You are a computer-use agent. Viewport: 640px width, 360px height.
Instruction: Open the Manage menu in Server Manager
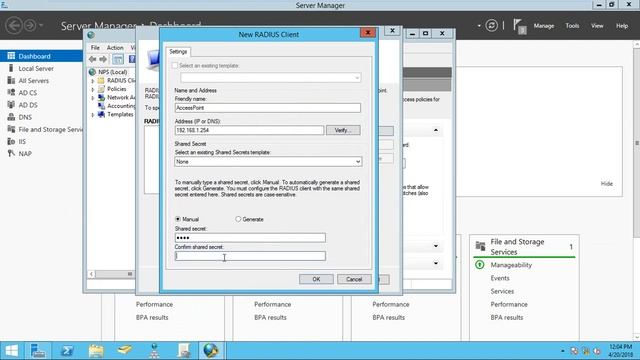[x=544, y=26]
